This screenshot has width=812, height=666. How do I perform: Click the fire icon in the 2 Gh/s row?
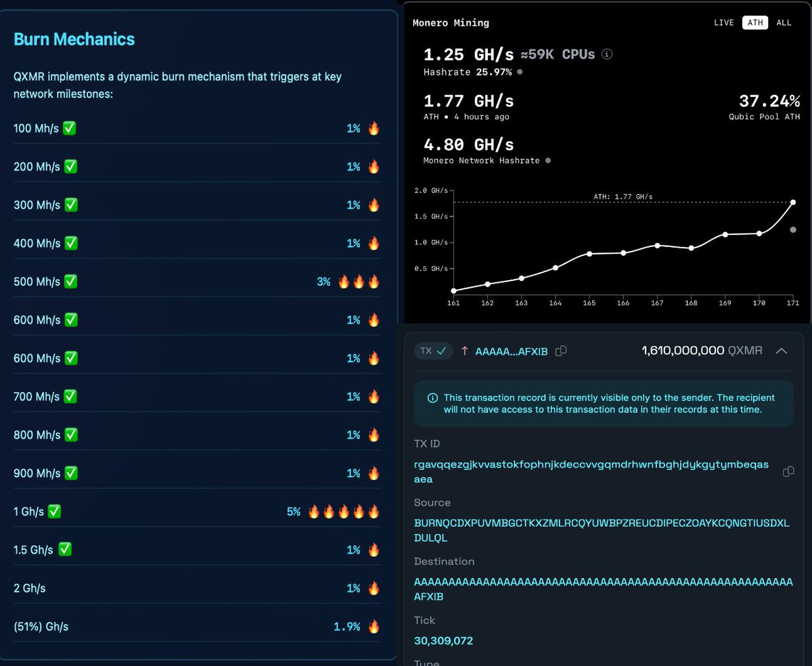click(374, 588)
